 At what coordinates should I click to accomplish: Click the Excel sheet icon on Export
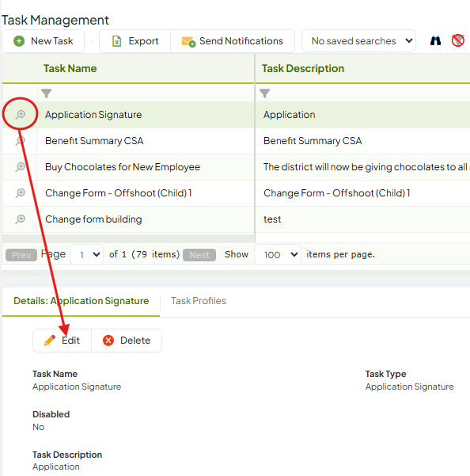click(x=117, y=41)
